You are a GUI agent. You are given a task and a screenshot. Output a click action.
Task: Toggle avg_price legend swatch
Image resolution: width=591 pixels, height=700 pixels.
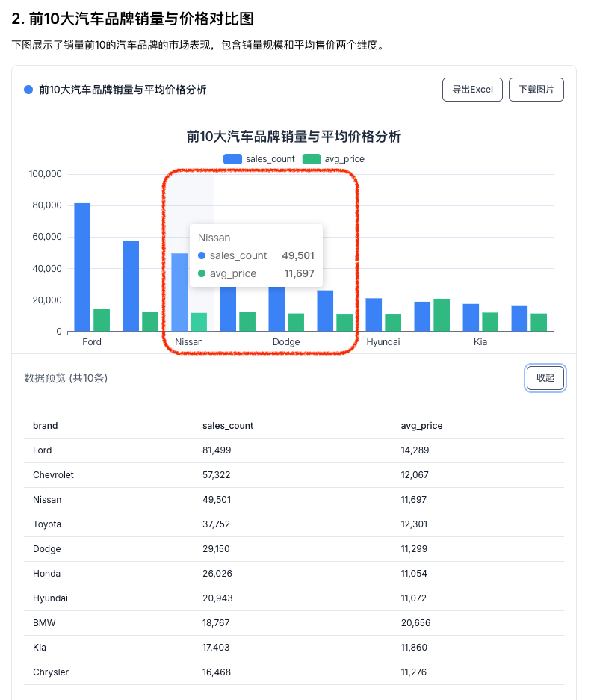(312, 159)
